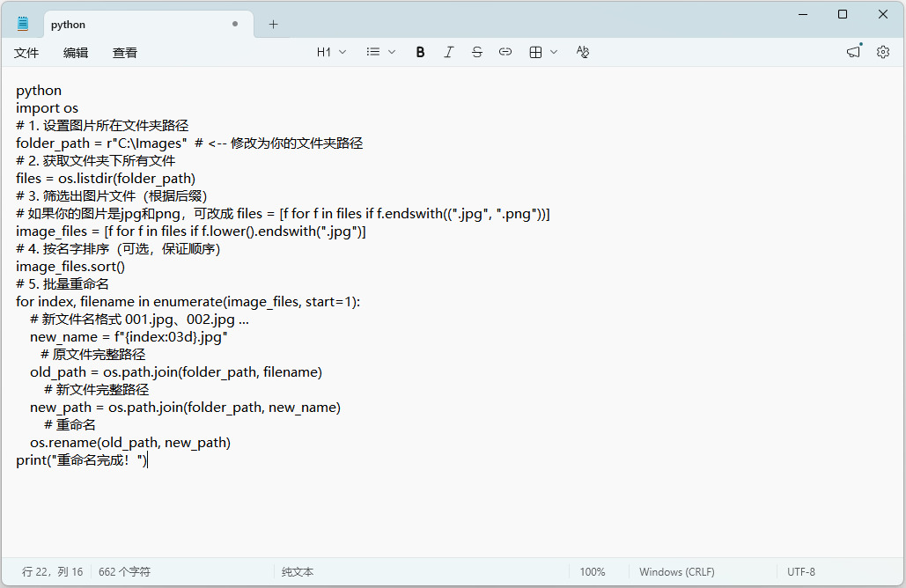This screenshot has width=906, height=588.
Task: Click the bulleted list icon
Action: tap(373, 52)
